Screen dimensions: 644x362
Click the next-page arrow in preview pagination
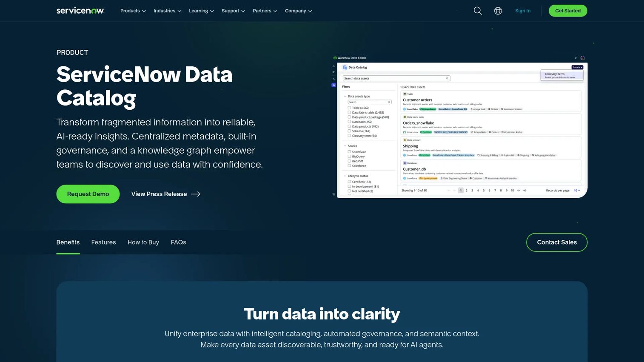[x=519, y=191]
